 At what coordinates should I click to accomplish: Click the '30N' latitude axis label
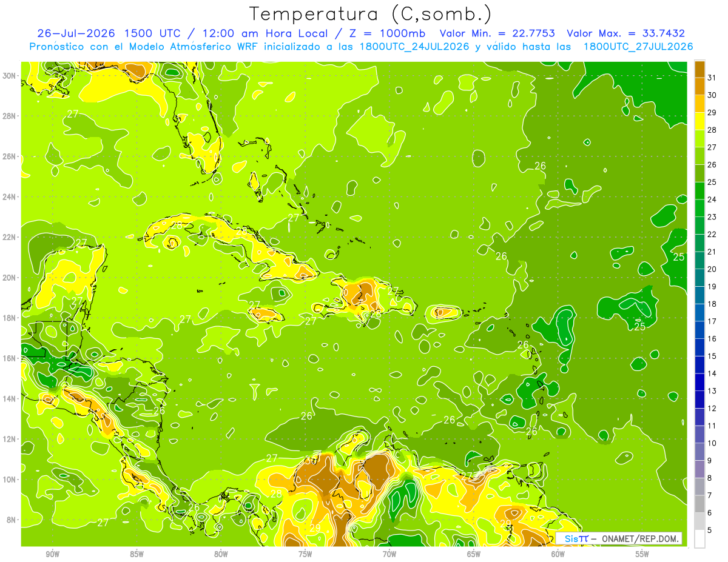pos(10,76)
